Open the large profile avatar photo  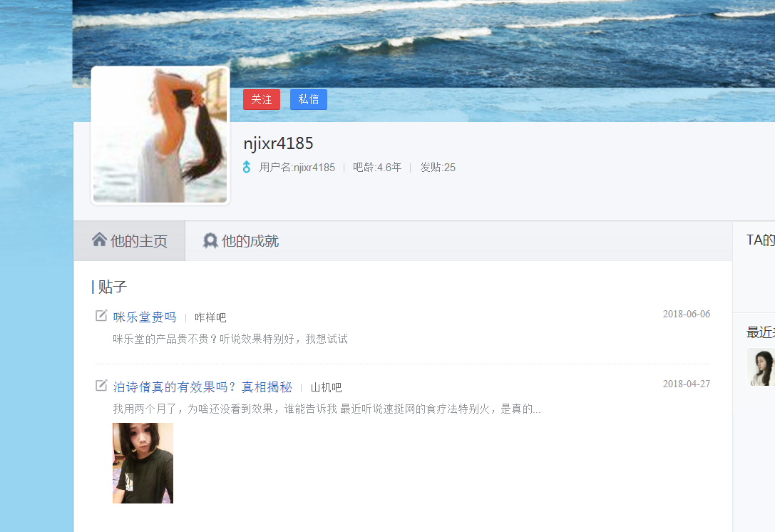160,135
